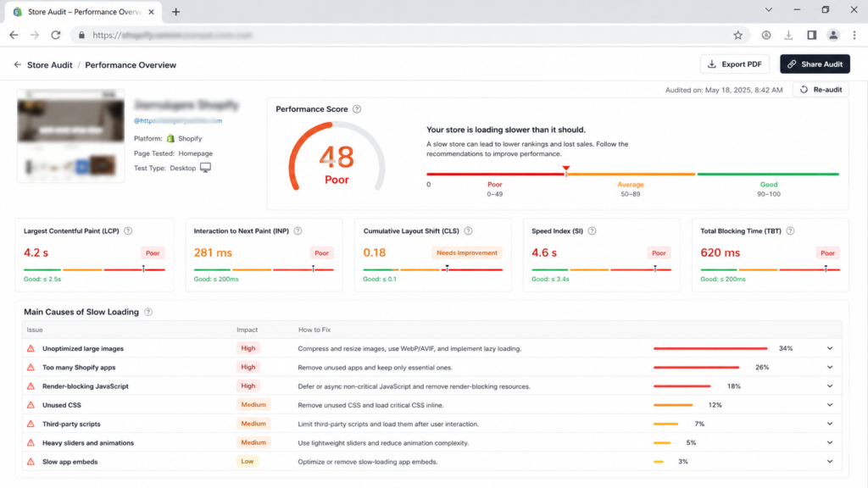Viewport: 868px width, 488px height.
Task: Click the browser address bar
Action: [409, 35]
